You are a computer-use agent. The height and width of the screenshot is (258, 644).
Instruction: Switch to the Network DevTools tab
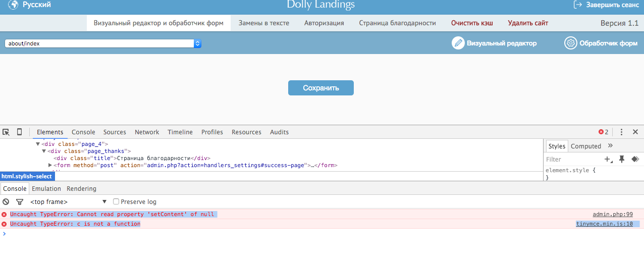pos(147,132)
